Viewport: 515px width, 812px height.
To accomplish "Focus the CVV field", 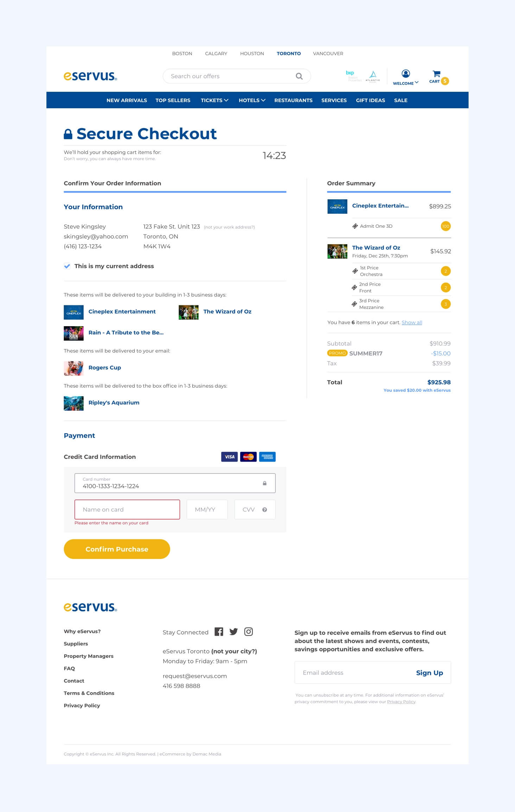I will [x=255, y=509].
